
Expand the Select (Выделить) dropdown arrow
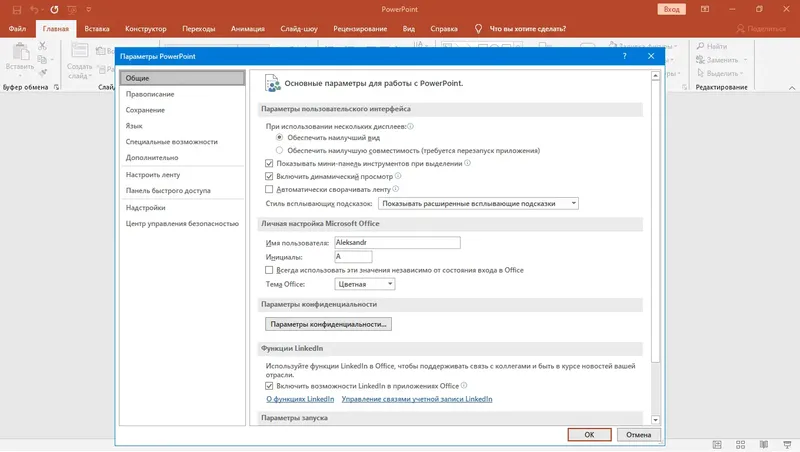click(741, 73)
